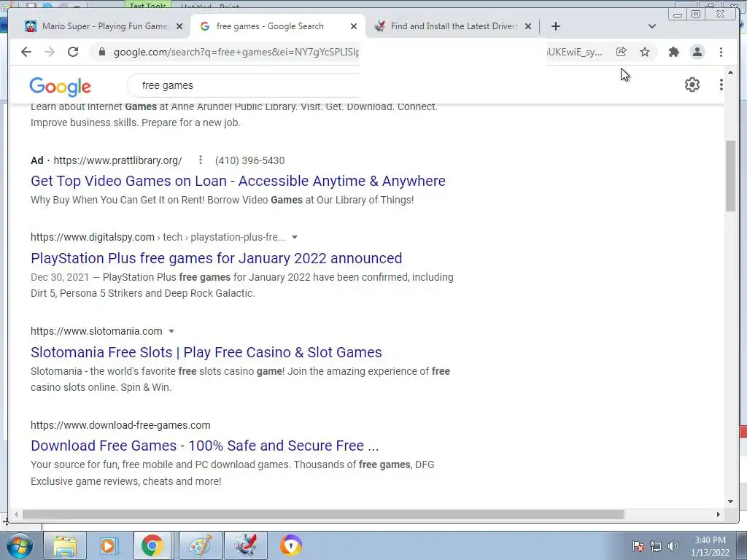Close the Find and Install Drivers tab
747x560 pixels.
tap(528, 26)
